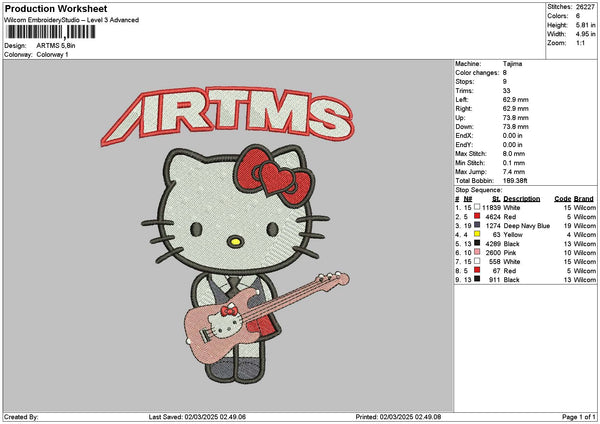Click the Zoom value '1:1'
Viewport: 600px width, 424px height.
click(580, 43)
